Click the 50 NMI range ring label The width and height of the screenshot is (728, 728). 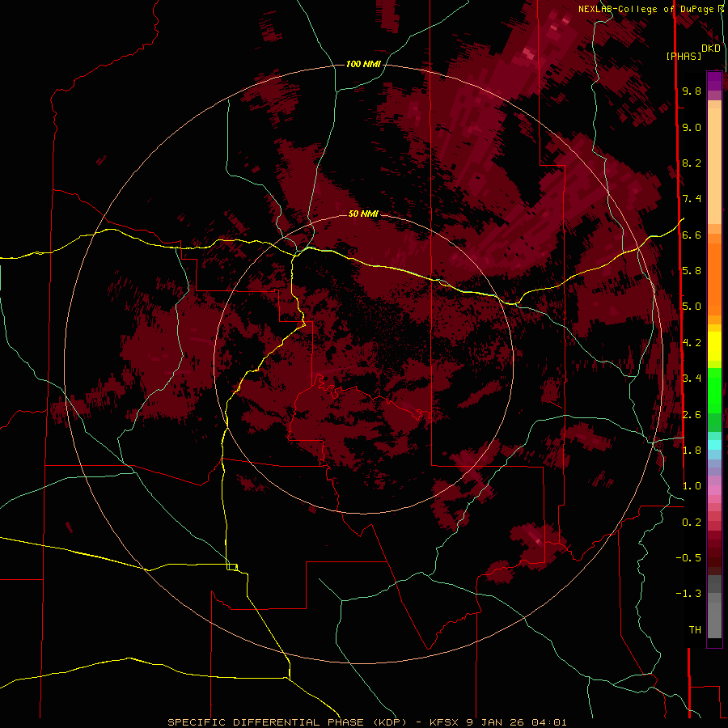(363, 214)
